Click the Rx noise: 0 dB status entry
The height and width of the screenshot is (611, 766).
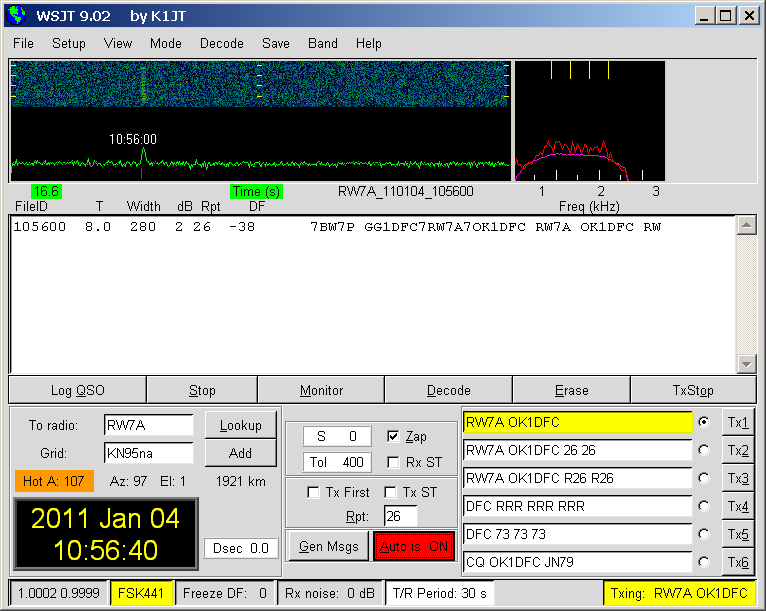(330, 593)
